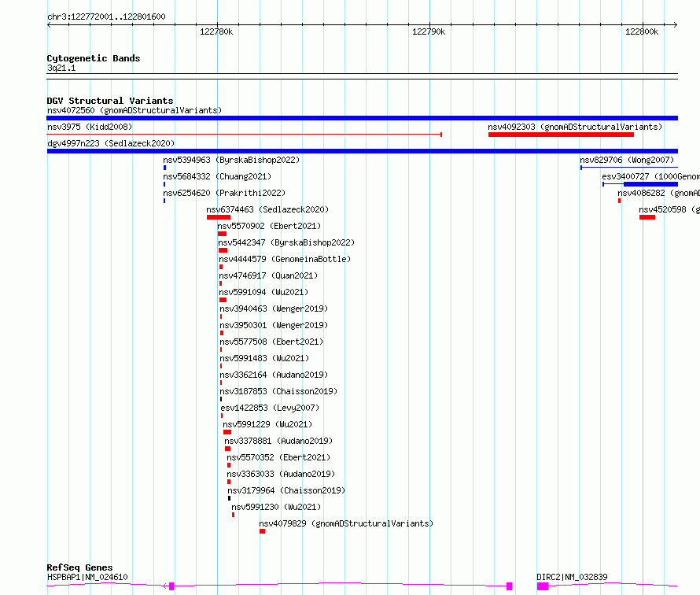Select DIRC2 magenta first exon block
The image size is (700, 595).
pyautogui.click(x=543, y=586)
